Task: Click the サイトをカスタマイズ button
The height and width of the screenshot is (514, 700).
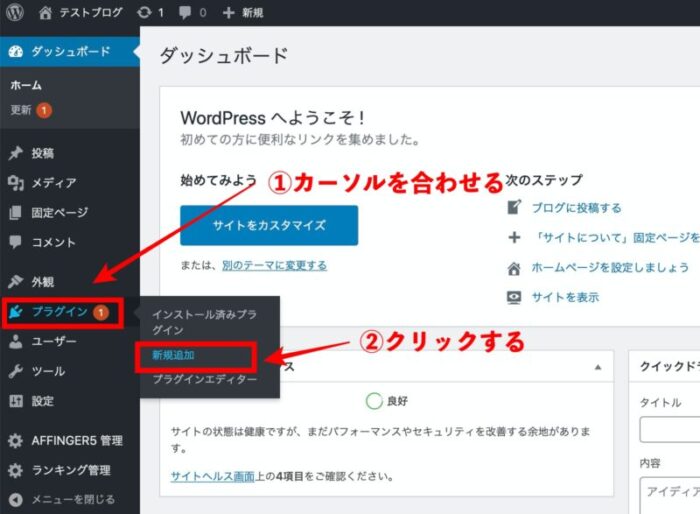Action: 269,225
